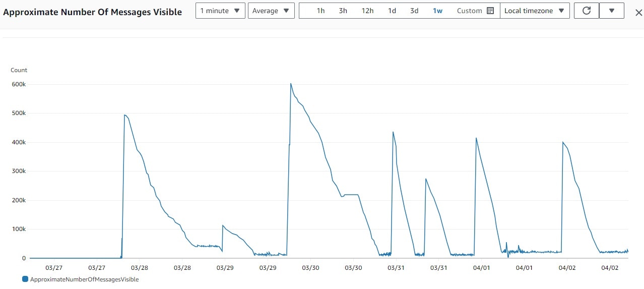The image size is (644, 289).
Task: Click the 600k peak on the line graph
Action: pyautogui.click(x=291, y=84)
